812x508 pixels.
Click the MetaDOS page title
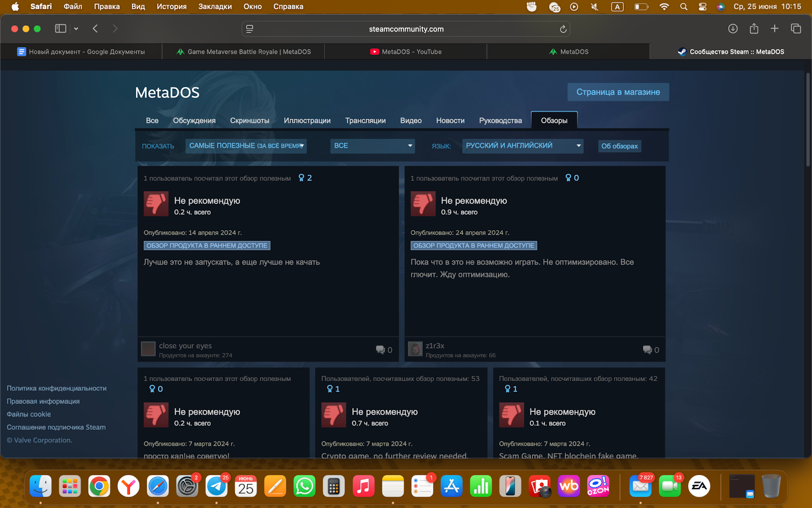167,92
